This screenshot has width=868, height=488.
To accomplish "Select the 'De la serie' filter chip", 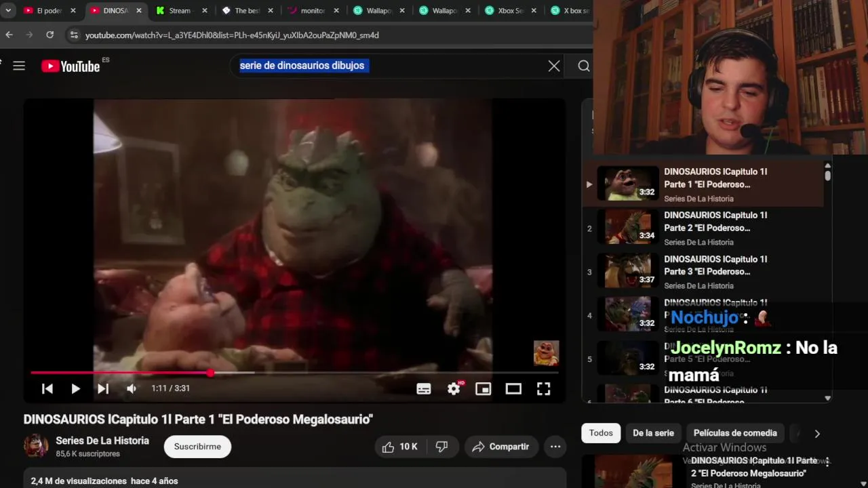I will pos(653,433).
